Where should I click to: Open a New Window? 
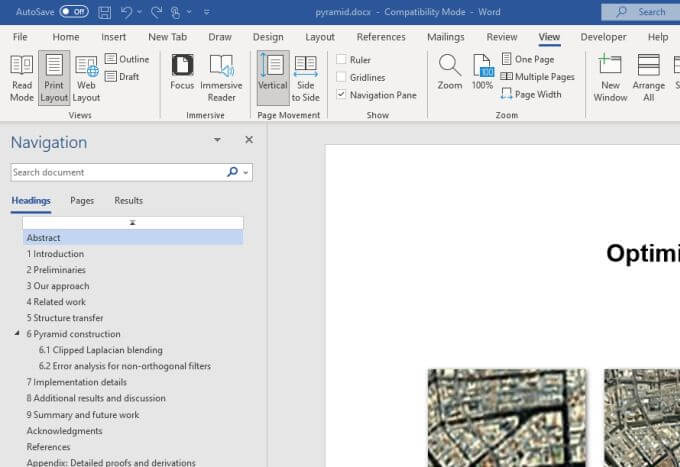click(x=610, y=77)
